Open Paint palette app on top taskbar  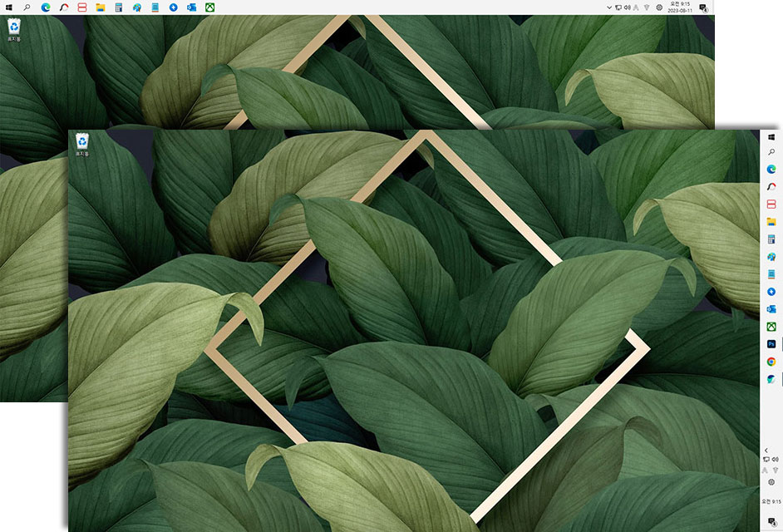(x=137, y=7)
